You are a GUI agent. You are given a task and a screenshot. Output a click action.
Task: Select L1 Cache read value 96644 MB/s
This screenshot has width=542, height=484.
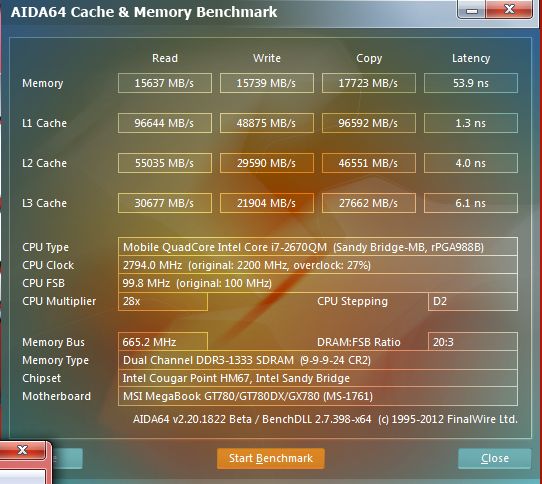tap(165, 123)
